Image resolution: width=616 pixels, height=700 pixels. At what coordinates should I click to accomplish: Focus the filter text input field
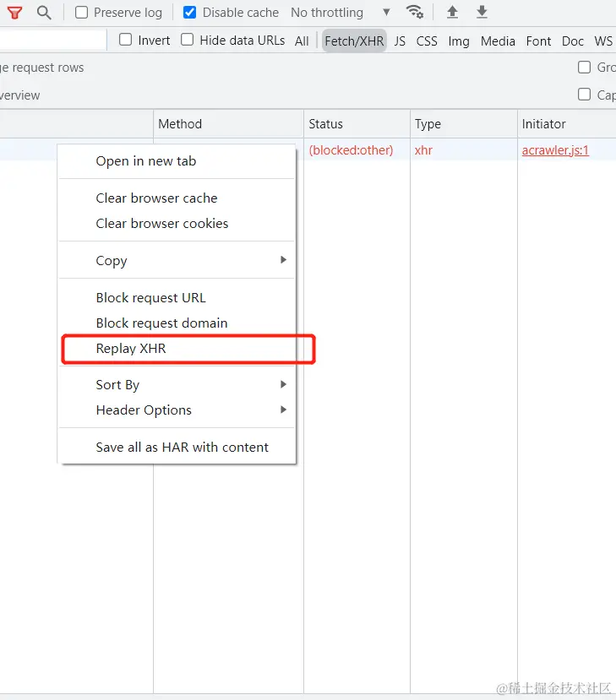point(52,40)
